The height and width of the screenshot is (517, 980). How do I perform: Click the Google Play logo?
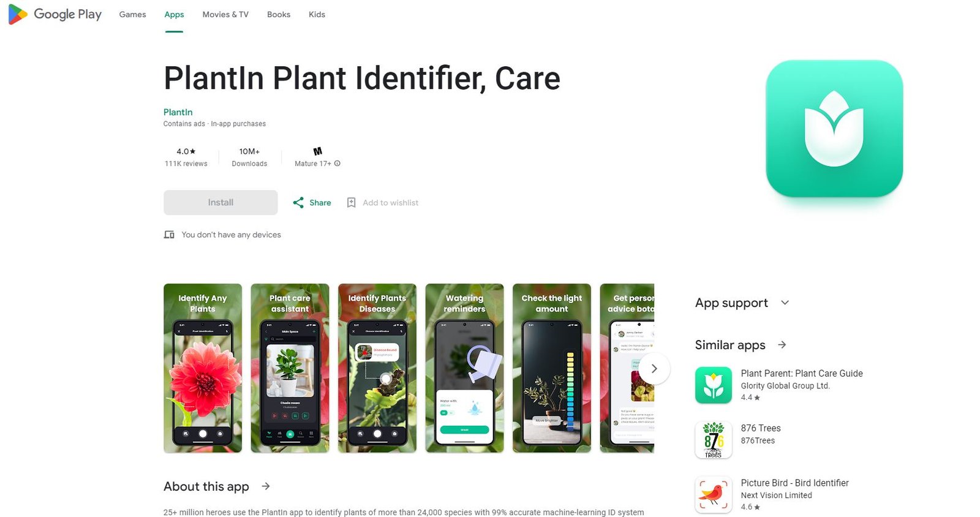55,14
